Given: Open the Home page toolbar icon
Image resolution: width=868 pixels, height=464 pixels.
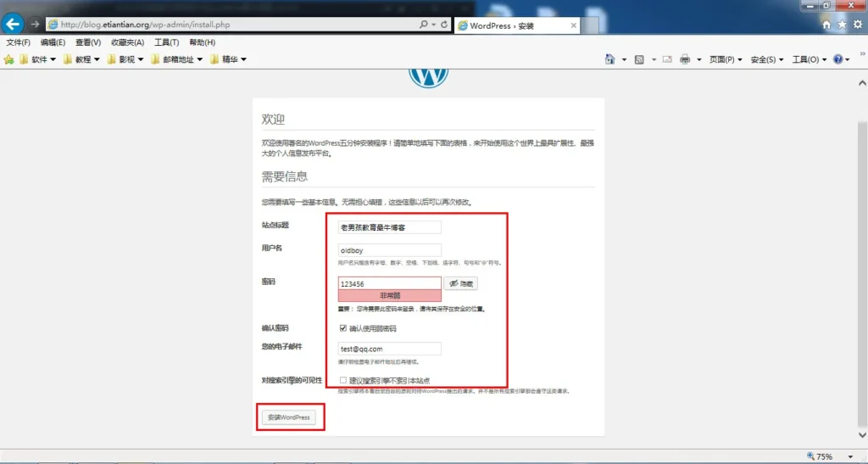Looking at the screenshot, I should [609, 59].
